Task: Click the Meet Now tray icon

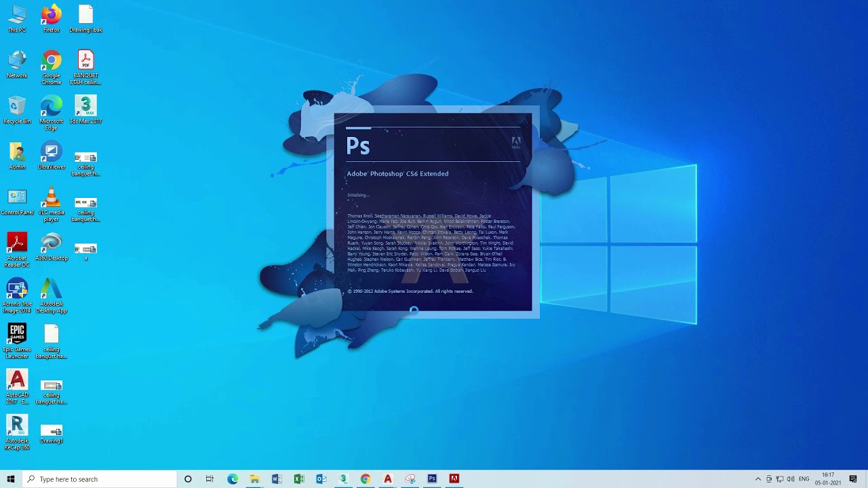Action: 770,479
